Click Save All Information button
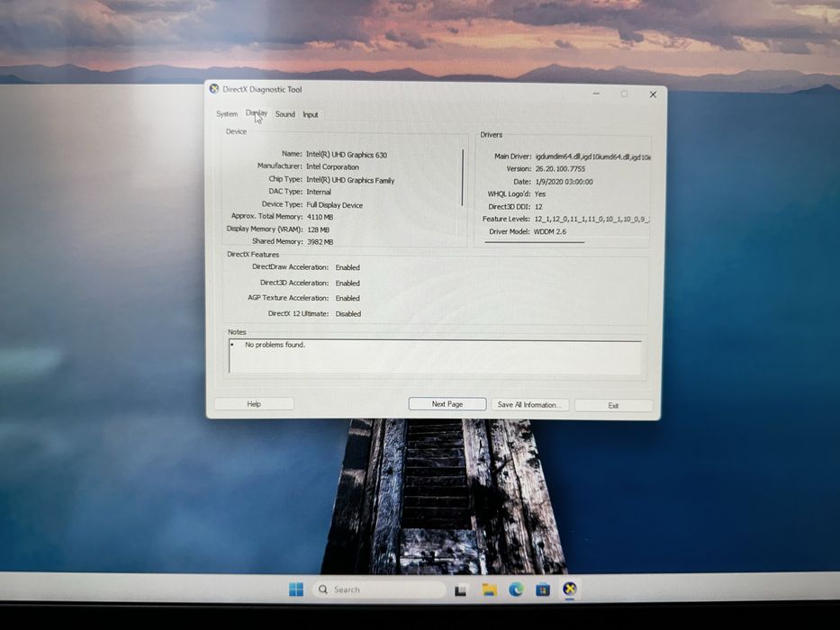The width and height of the screenshot is (840, 630). 530,405
